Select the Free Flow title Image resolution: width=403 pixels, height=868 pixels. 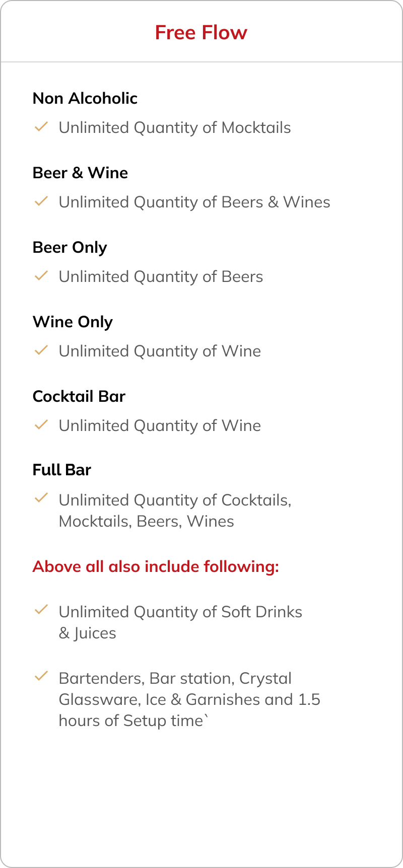[x=201, y=33]
